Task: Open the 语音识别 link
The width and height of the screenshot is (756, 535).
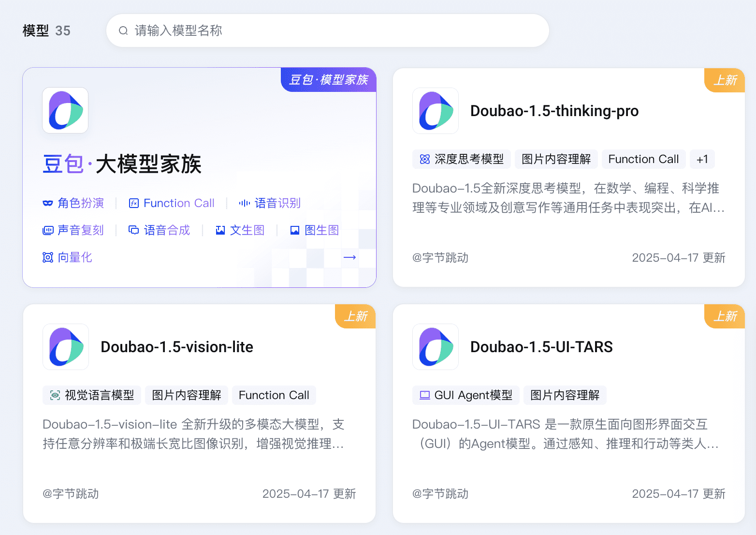Action: [x=277, y=203]
